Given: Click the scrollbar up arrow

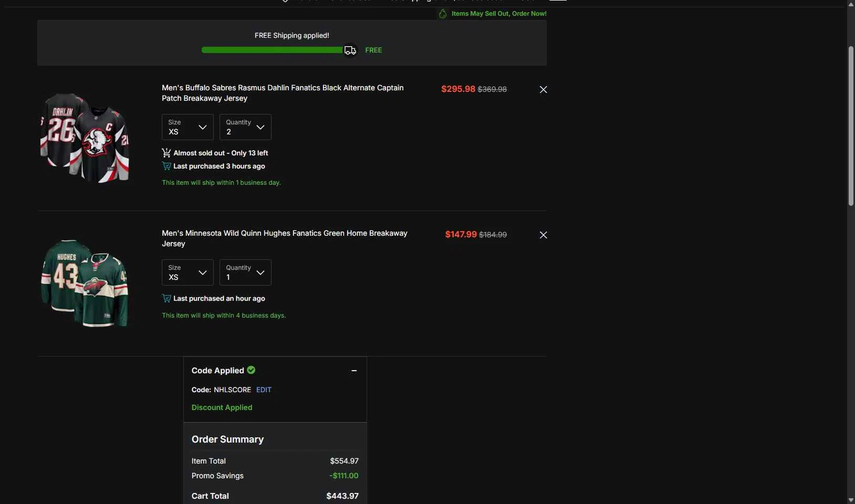Looking at the screenshot, I should (x=851, y=4).
